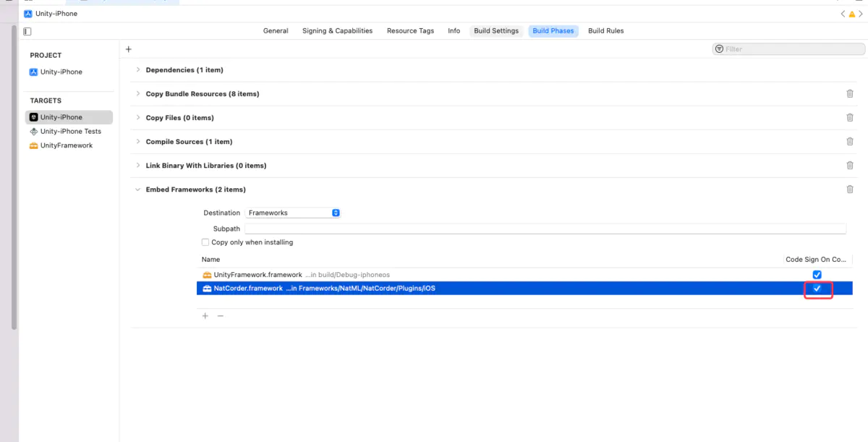Delete the Copy Bundle Resources phase
Screen dimensions: 868x442
(850, 94)
